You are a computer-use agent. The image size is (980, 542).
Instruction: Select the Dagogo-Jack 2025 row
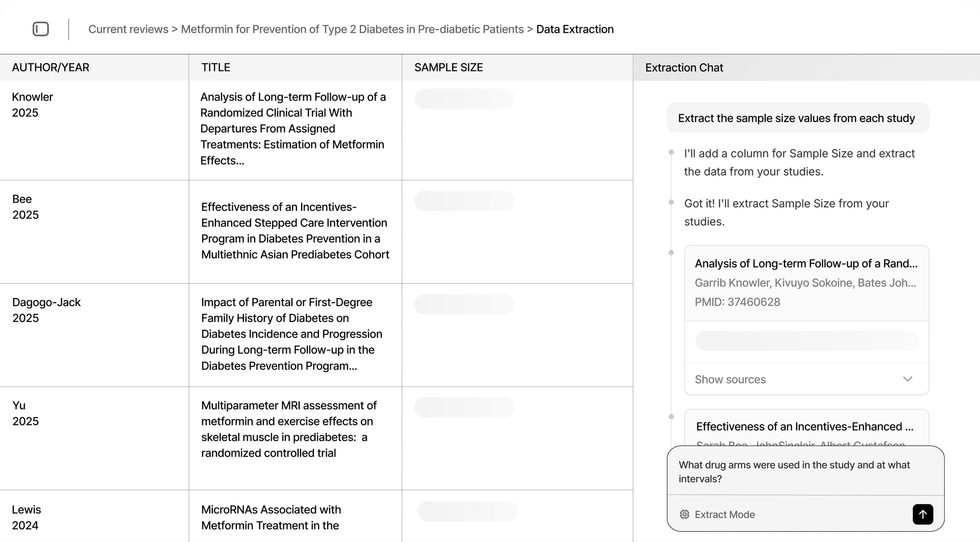click(94, 334)
